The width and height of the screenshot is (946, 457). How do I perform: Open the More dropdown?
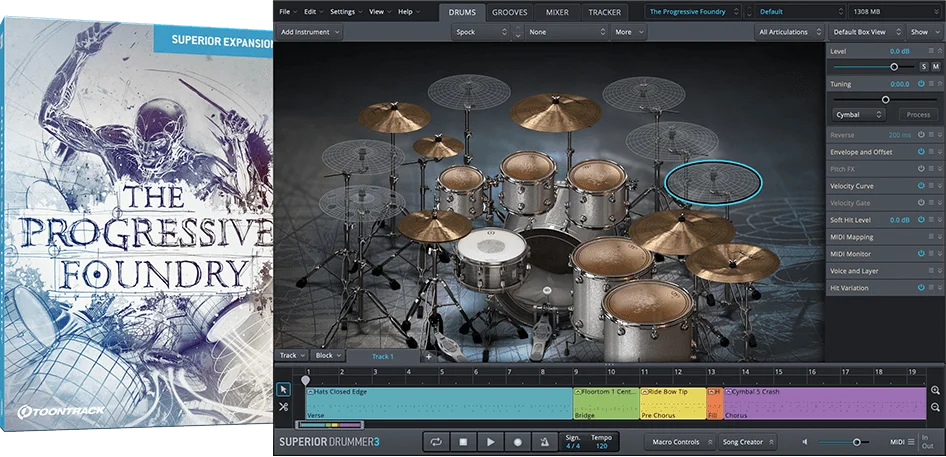[629, 32]
